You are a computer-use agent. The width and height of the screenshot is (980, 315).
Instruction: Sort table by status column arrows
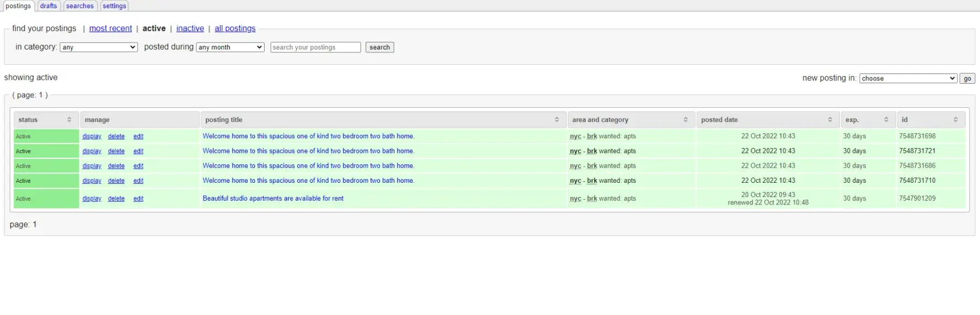(x=69, y=120)
